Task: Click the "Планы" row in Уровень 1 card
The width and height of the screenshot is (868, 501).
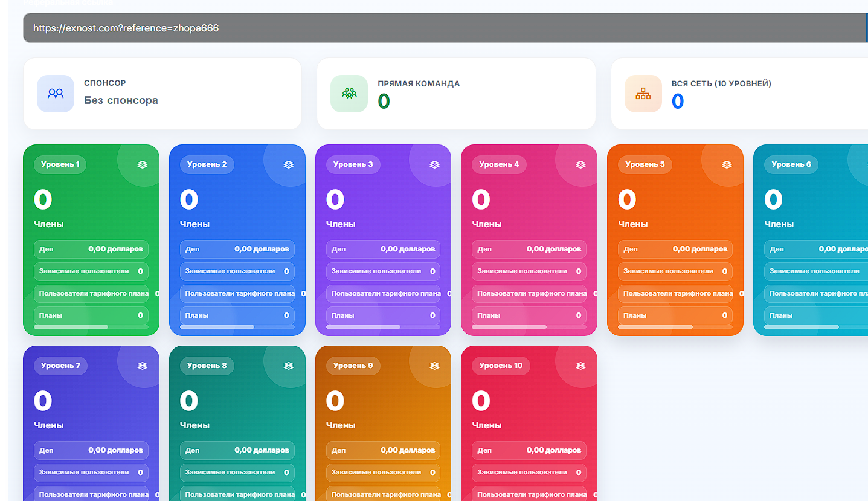Action: coord(91,315)
